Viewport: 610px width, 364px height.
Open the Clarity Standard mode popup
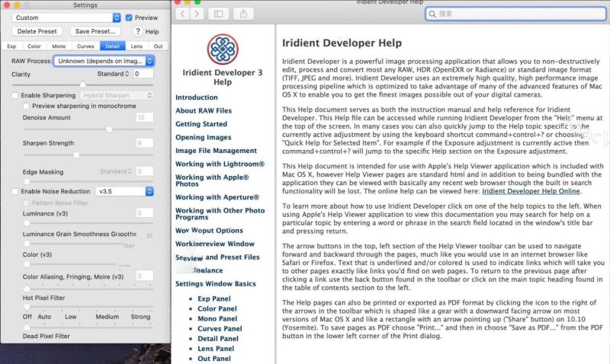(113, 74)
